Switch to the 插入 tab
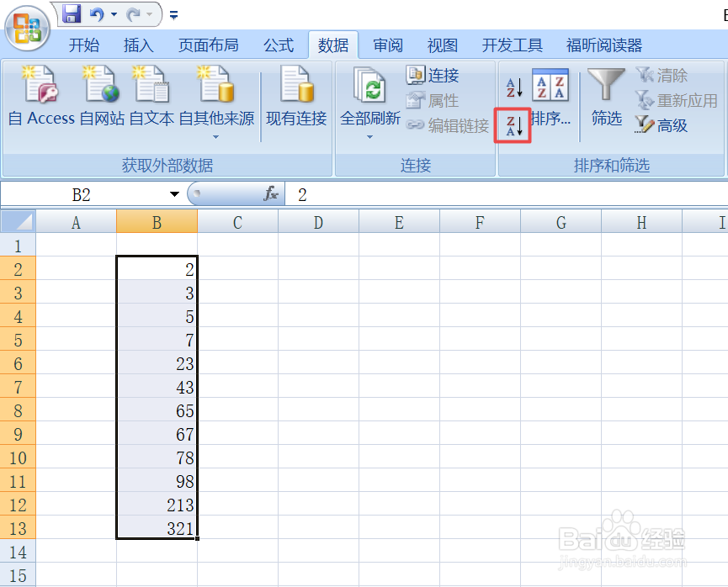The height and width of the screenshot is (587, 728). coord(138,45)
